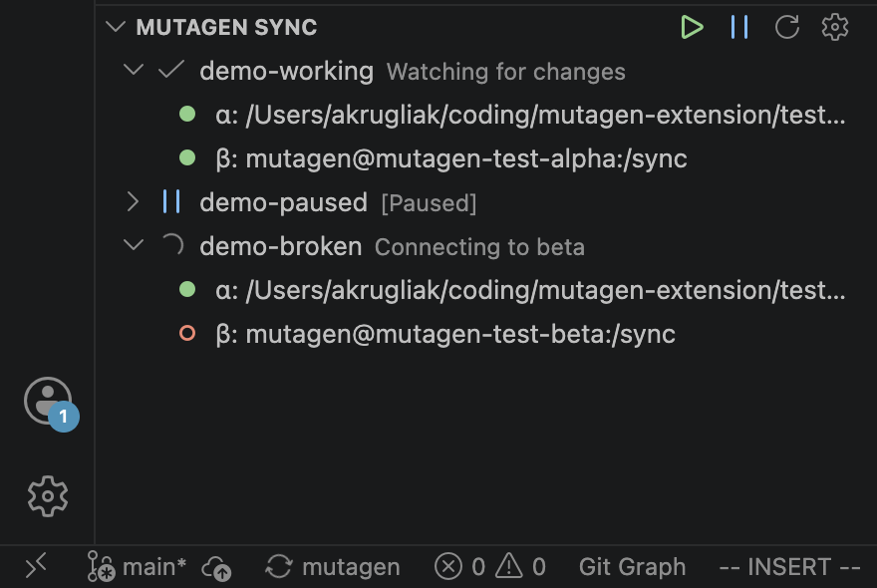Image resolution: width=877 pixels, height=588 pixels.
Task: Select the mutagen@mutagen-test-alpha:/sync endpoint
Action: [450, 158]
